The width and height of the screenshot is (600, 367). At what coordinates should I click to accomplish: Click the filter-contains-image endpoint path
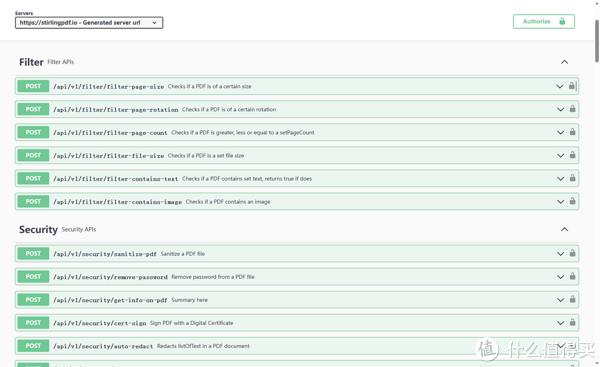click(117, 202)
